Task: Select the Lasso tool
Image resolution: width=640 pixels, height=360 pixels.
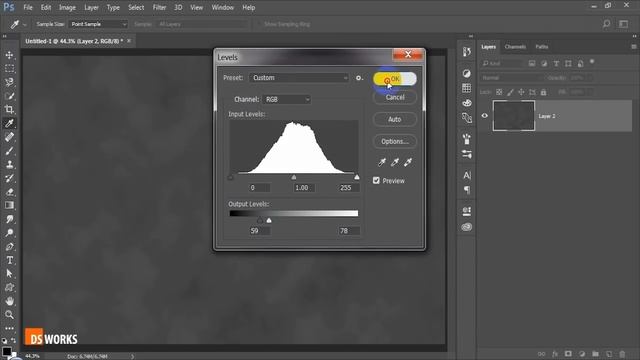Action: pyautogui.click(x=9, y=82)
